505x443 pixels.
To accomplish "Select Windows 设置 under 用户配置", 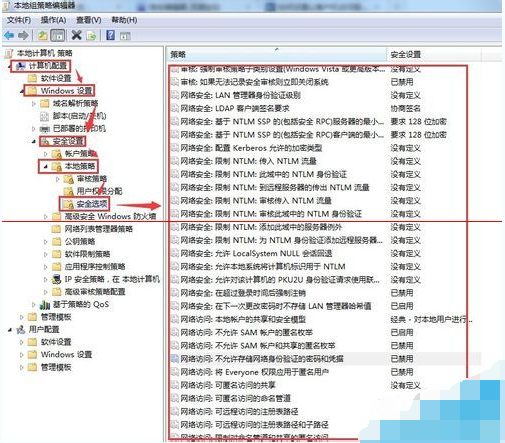I will 66,355.
